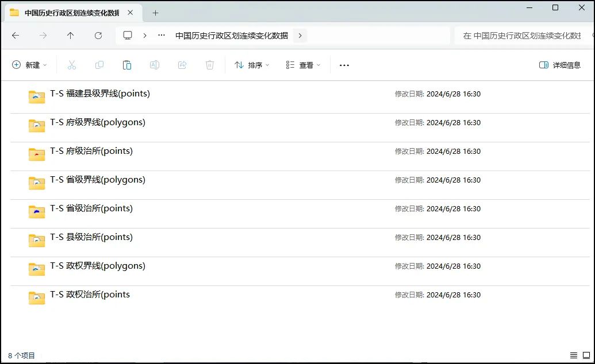
Task: Switch to large thumbnails view in status bar
Action: pyautogui.click(x=586, y=355)
